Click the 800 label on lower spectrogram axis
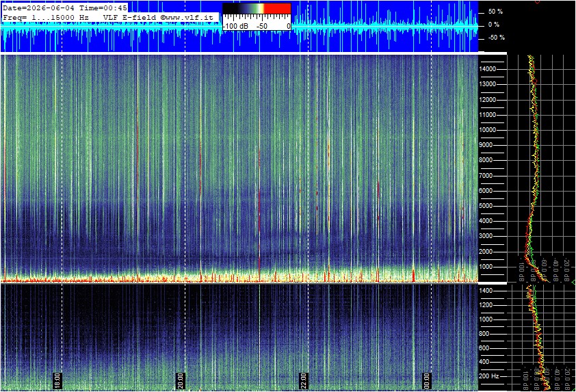 coord(484,334)
